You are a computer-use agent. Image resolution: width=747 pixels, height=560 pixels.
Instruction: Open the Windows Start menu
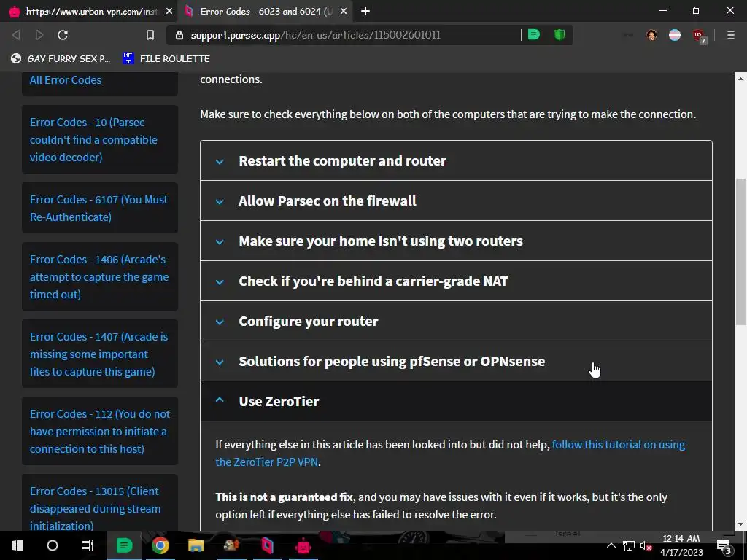tap(18, 545)
